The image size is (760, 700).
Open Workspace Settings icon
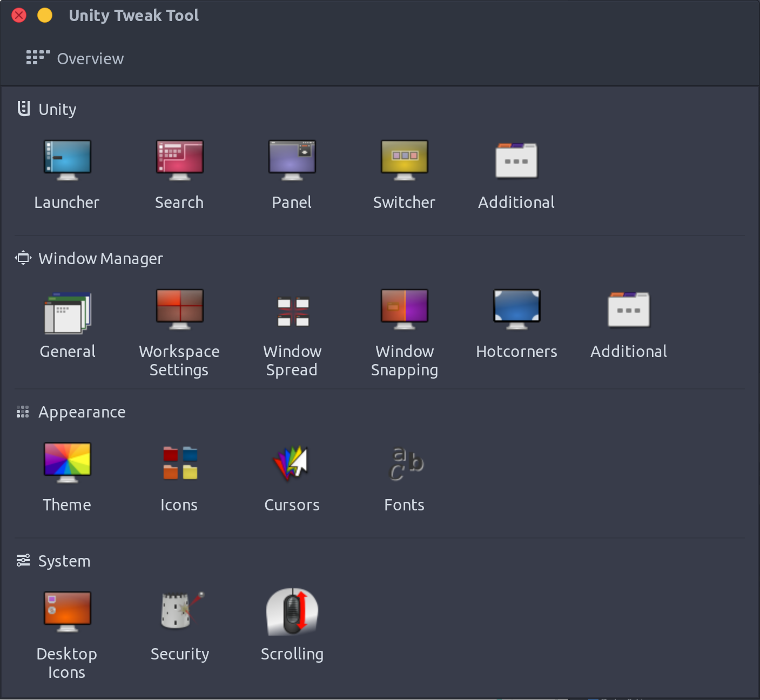click(179, 310)
